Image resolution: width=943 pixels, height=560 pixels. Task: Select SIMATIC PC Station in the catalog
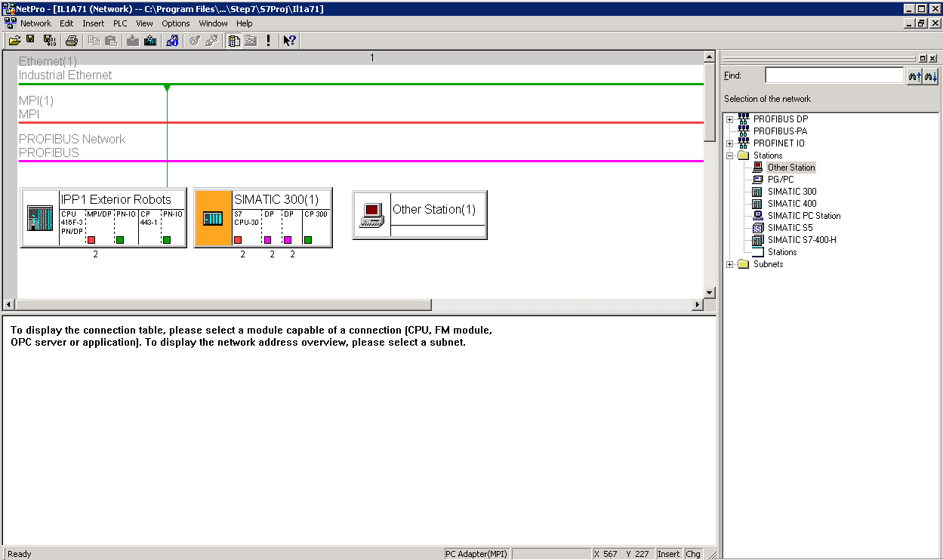pyautogui.click(x=804, y=216)
